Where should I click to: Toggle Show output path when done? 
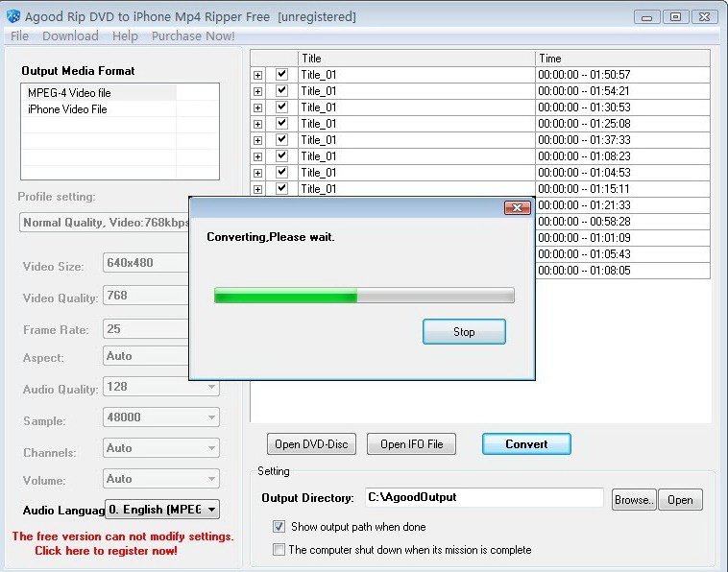coord(279,527)
